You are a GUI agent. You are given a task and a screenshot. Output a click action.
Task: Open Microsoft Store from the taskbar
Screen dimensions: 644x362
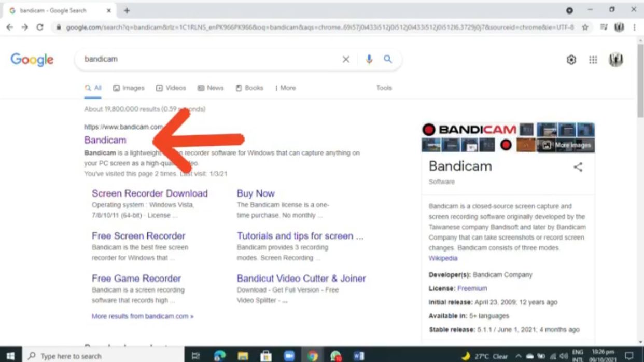[x=266, y=356]
